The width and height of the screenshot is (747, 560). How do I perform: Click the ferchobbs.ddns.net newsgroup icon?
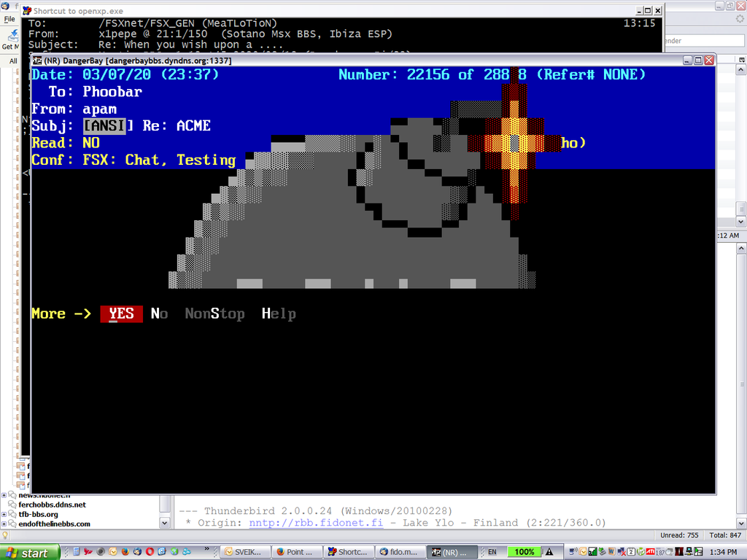pyautogui.click(x=12, y=505)
